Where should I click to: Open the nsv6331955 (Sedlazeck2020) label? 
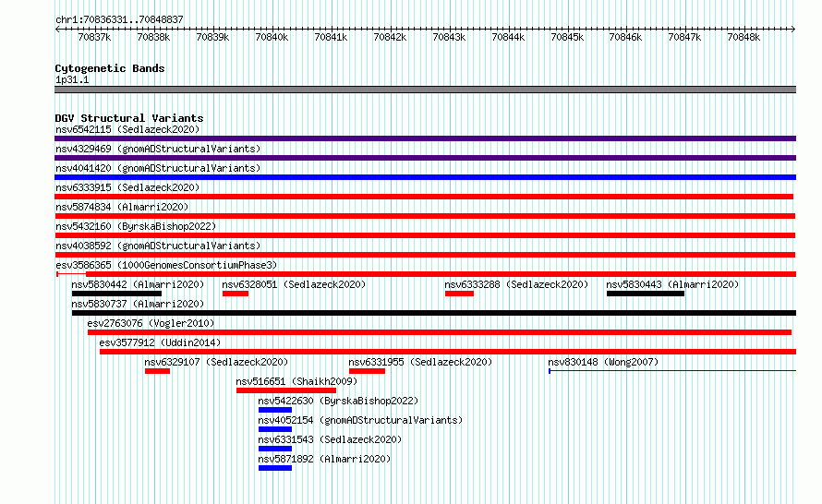420,362
